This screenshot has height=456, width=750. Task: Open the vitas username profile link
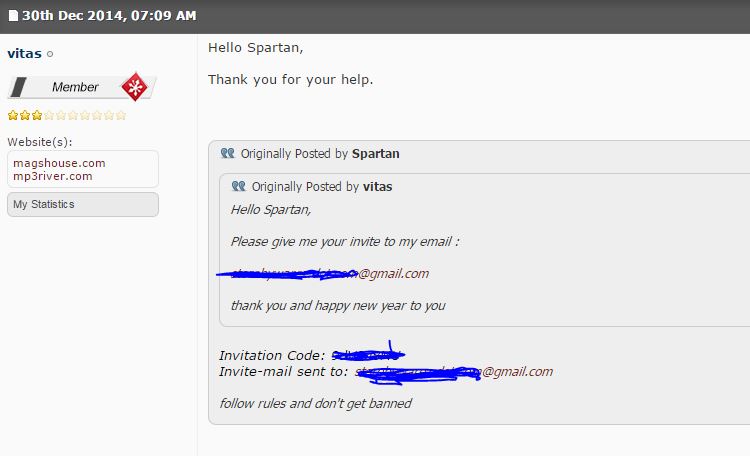[x=24, y=54]
